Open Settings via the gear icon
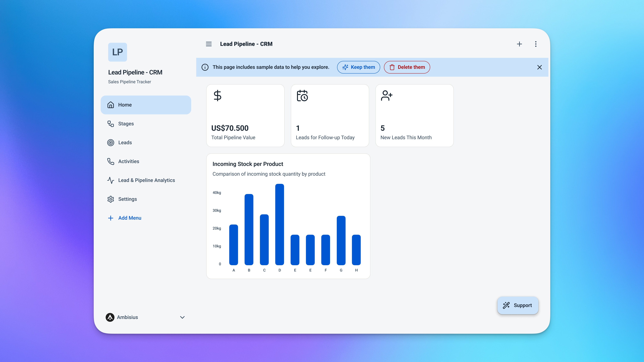 pyautogui.click(x=111, y=199)
